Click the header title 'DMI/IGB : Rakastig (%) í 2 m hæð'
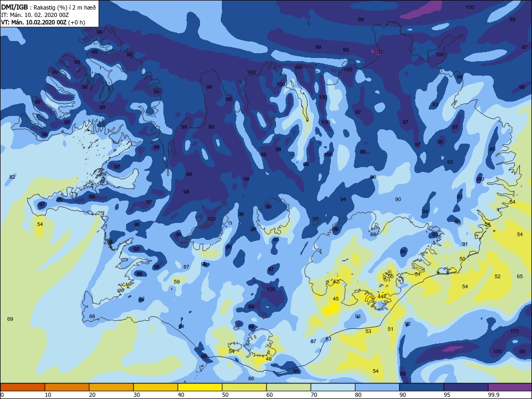 tap(48, 7)
